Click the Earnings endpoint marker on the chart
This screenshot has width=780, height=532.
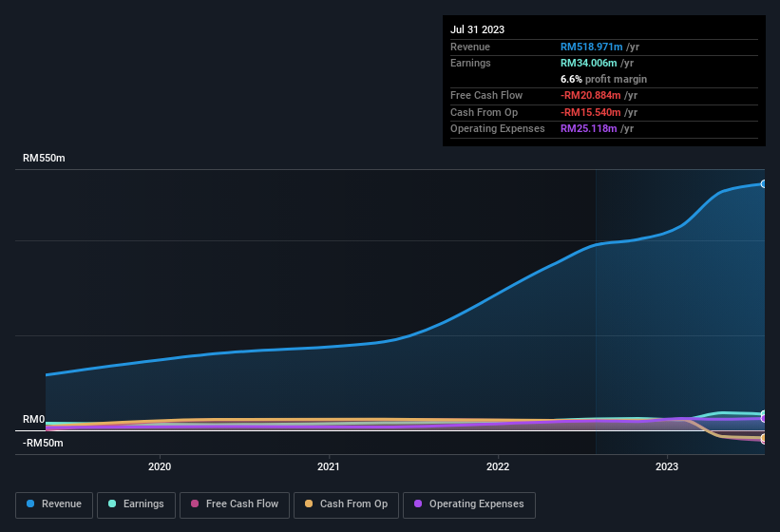763,413
